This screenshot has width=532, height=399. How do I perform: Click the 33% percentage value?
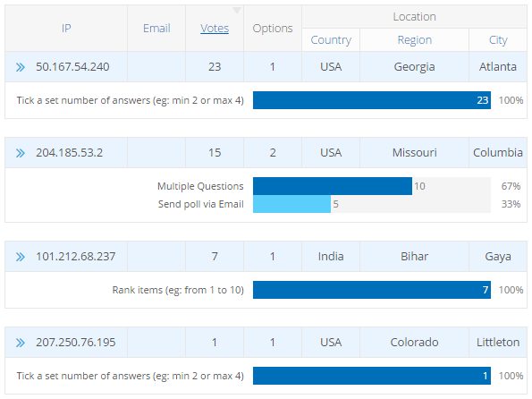tap(511, 204)
